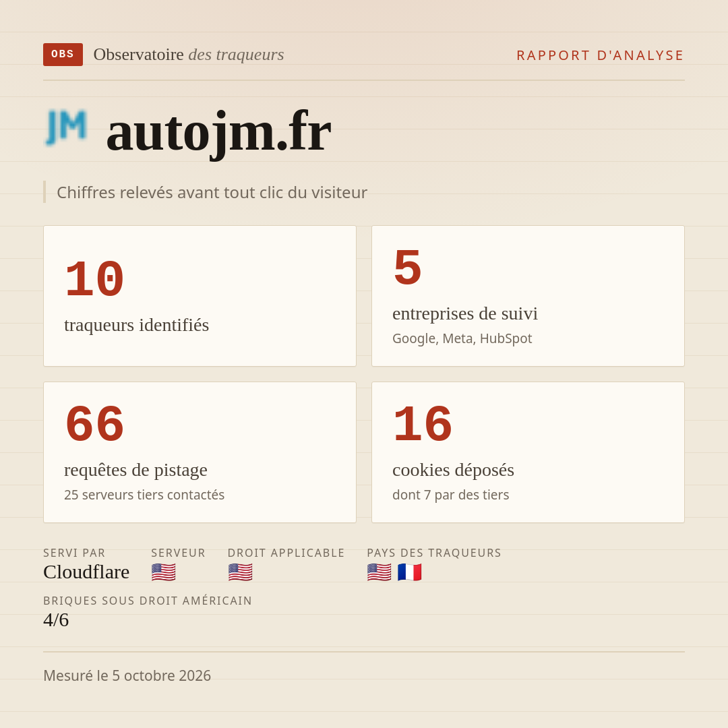
Task: Click the Serveur column label
Action: click(178, 553)
